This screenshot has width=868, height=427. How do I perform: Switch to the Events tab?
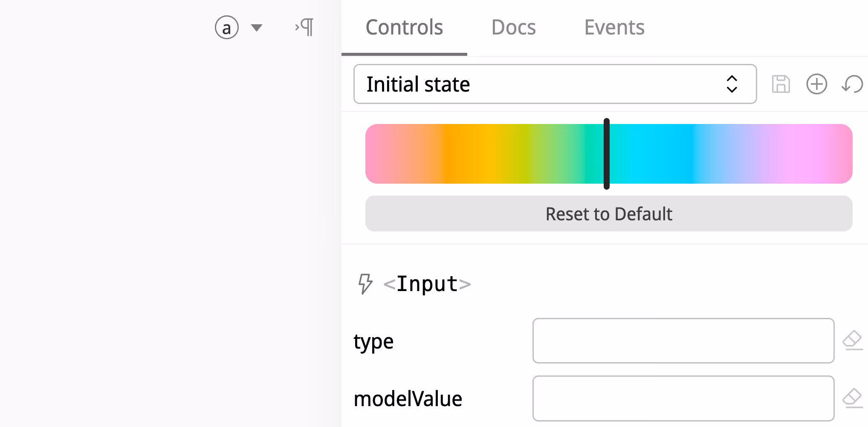pyautogui.click(x=614, y=27)
